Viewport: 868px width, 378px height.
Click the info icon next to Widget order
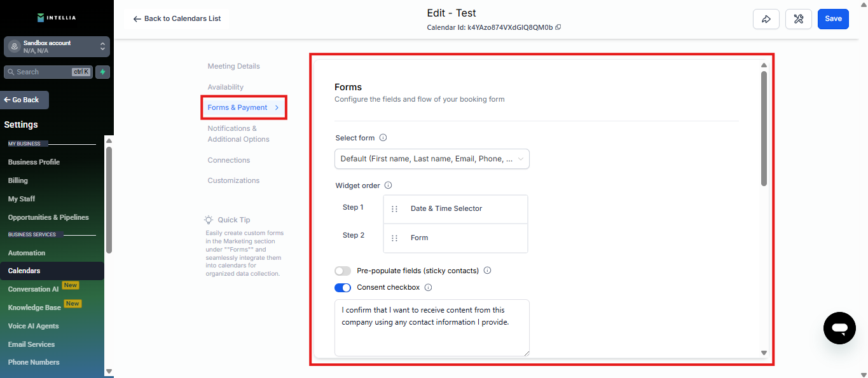point(389,186)
